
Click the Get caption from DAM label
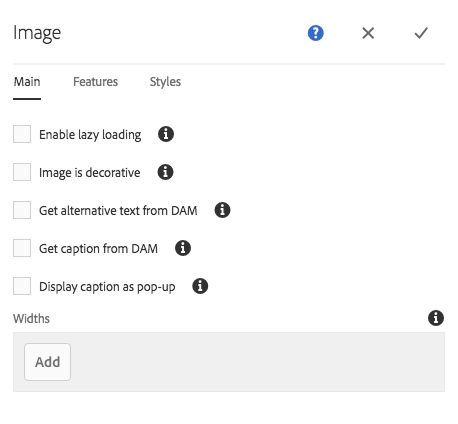(x=98, y=249)
